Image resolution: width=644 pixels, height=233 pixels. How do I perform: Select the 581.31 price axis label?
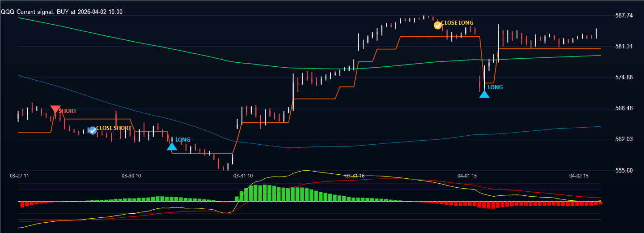[624, 46]
